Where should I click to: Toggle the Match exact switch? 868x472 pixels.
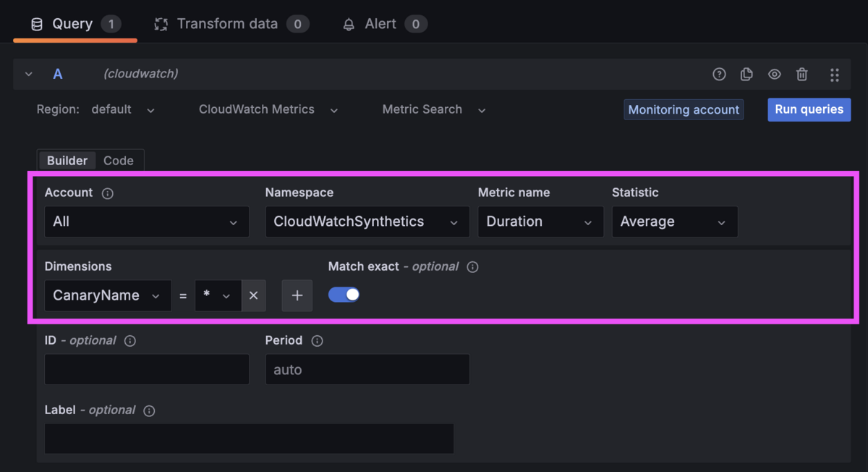(344, 295)
